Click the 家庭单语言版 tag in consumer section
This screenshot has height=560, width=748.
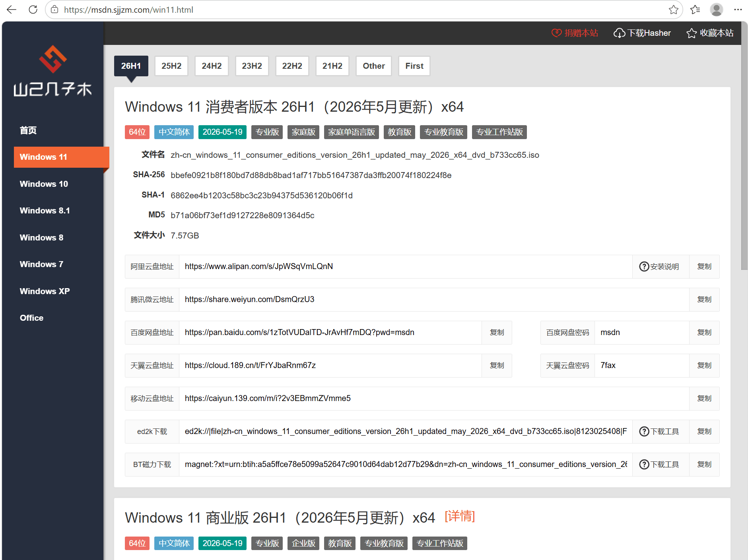coord(352,132)
